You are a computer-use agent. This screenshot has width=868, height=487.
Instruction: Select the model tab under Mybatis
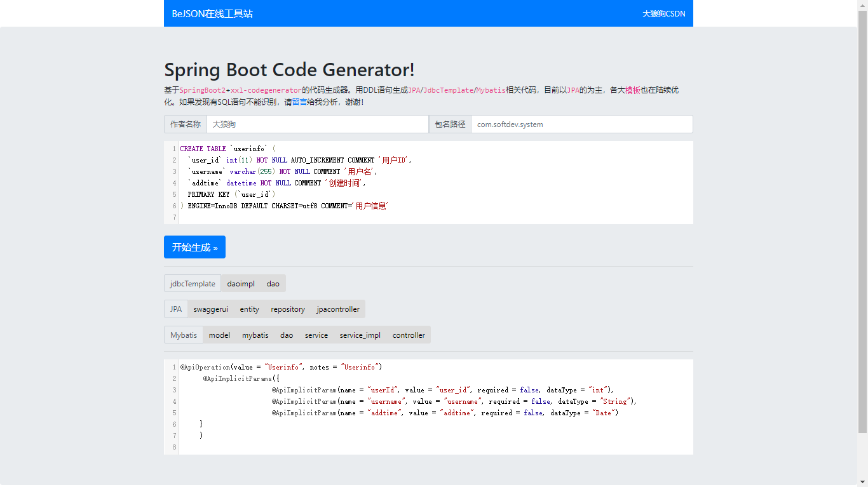[x=219, y=335]
